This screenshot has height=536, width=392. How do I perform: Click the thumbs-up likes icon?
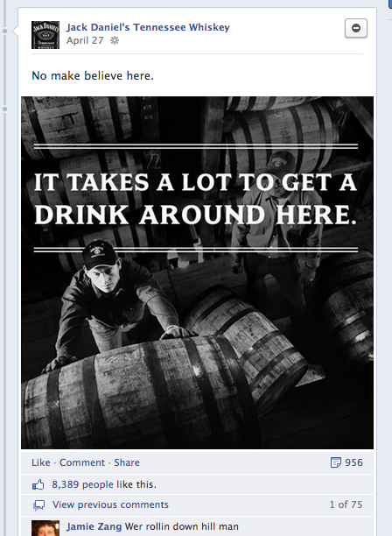tap(38, 484)
